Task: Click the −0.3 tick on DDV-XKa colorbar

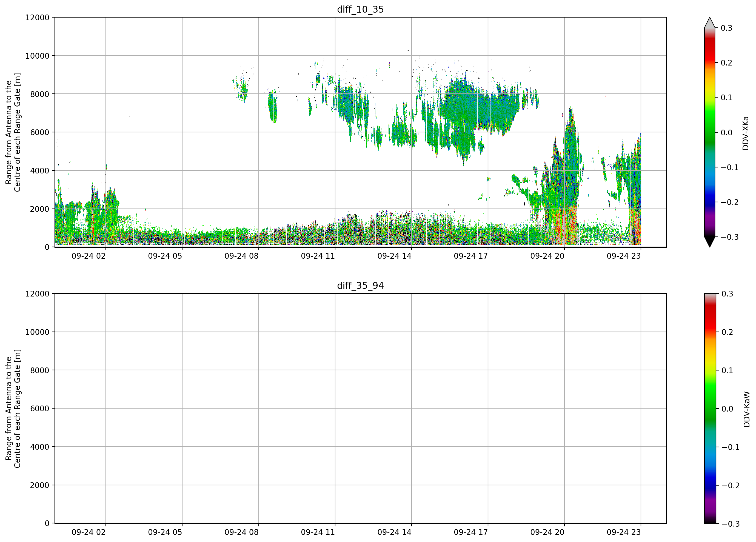Action: point(730,237)
